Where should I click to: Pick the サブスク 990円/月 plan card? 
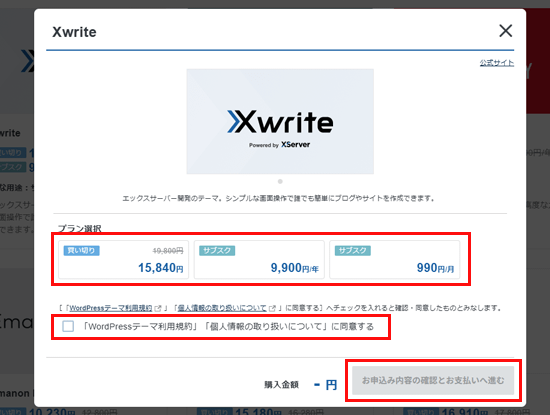(395, 260)
